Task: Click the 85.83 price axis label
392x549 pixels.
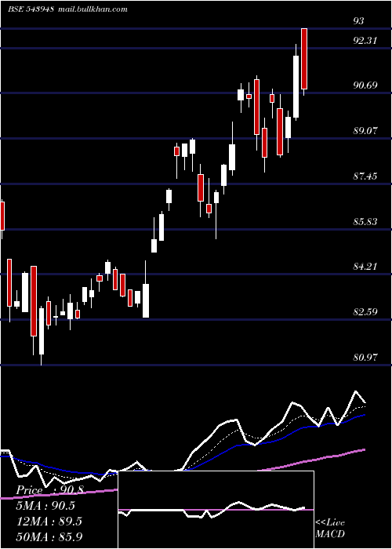Action: (x=365, y=222)
